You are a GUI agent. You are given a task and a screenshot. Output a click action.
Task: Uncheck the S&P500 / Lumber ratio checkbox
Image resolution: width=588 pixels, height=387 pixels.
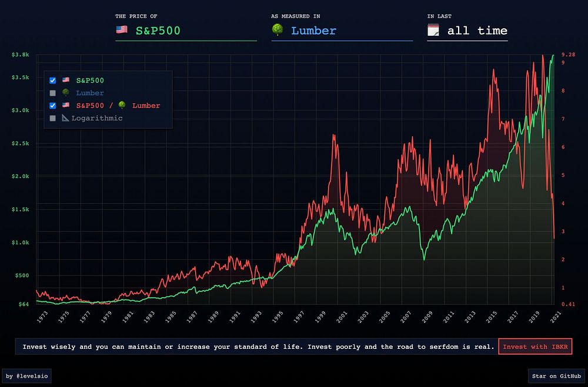(53, 106)
